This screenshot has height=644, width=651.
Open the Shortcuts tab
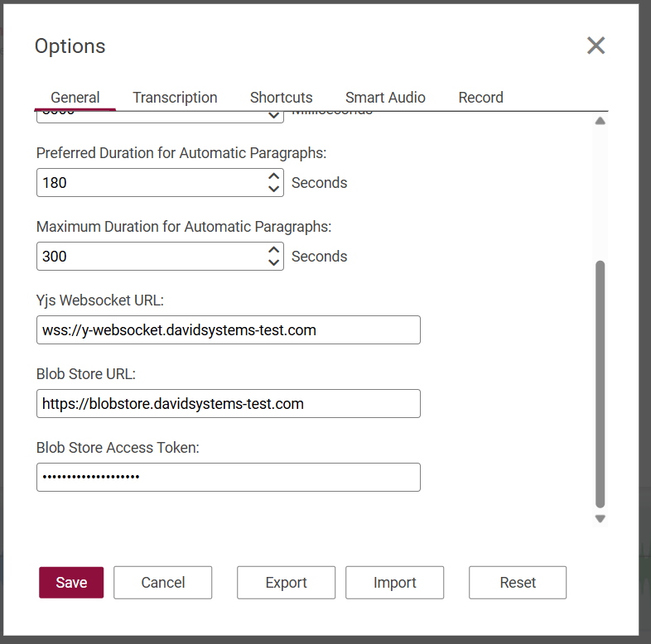281,98
